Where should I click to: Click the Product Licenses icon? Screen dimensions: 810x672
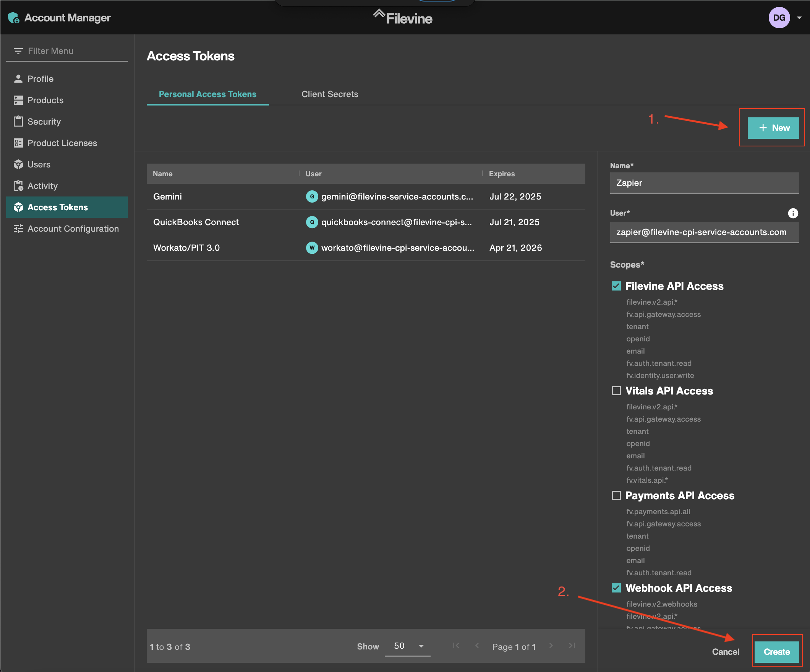18,143
